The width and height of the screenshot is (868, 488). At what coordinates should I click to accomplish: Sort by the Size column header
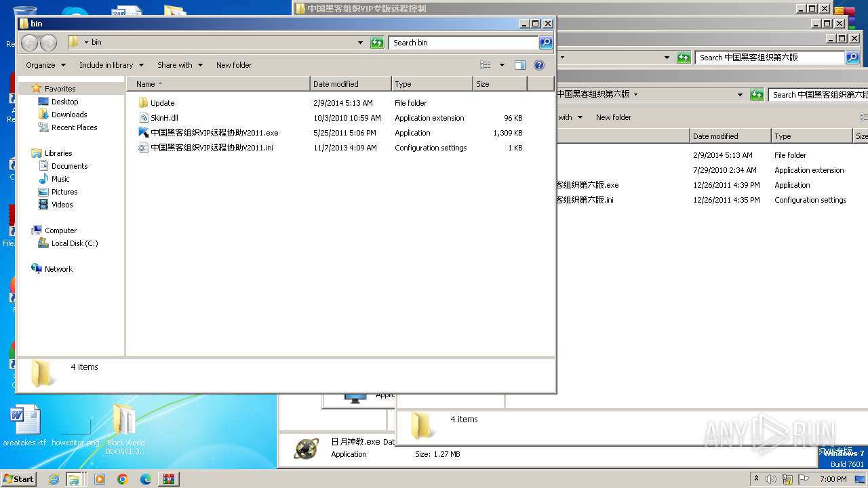click(x=500, y=84)
